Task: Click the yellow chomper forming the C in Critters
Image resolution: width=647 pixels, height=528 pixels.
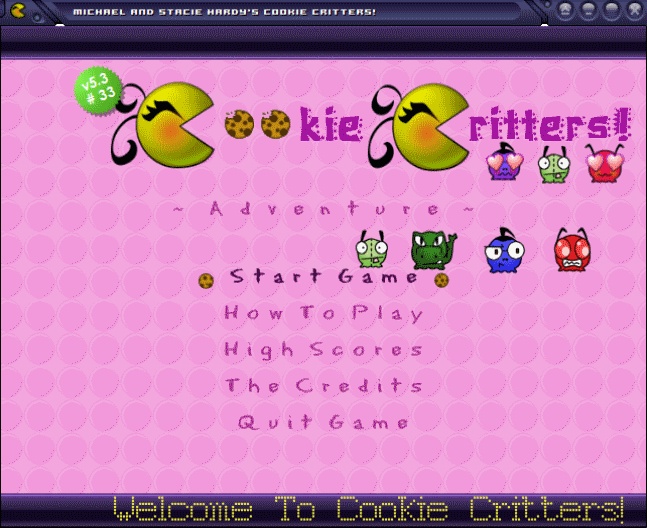Action: pyautogui.click(x=429, y=126)
